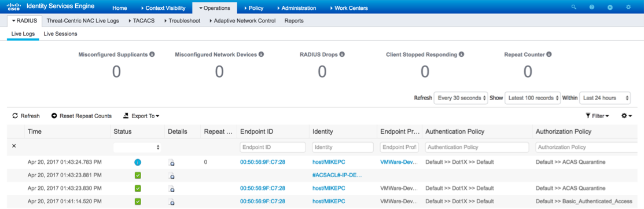Open the Administration menu

pos(296,8)
